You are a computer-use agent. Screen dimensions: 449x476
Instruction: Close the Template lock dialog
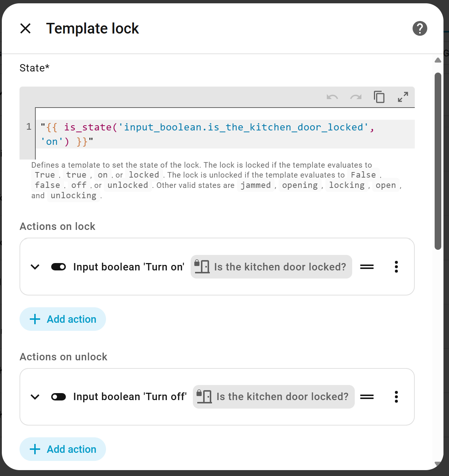25,28
